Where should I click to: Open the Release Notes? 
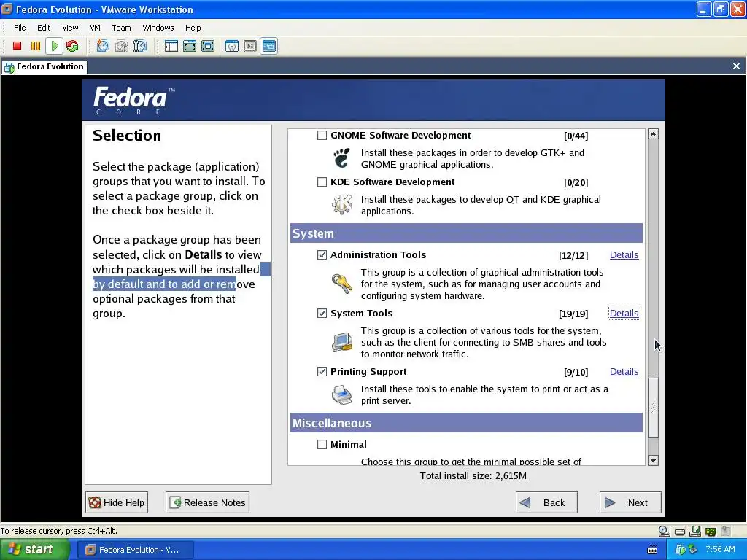pyautogui.click(x=207, y=502)
